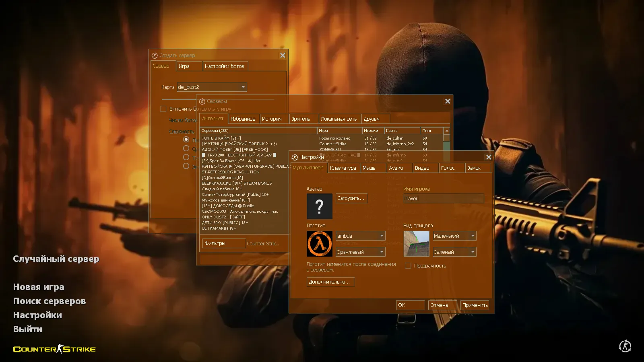Click the orange lambda logo preview
This screenshot has width=644, height=362.
(x=318, y=243)
